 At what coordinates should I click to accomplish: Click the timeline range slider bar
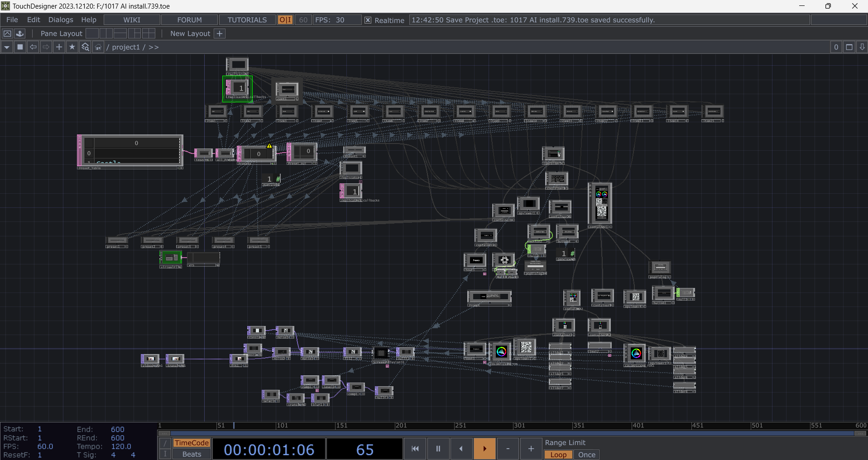(x=512, y=433)
